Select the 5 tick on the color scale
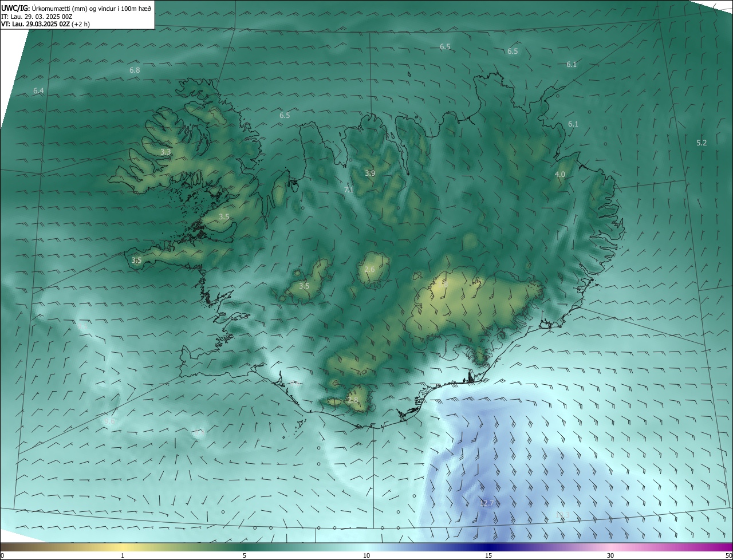 (245, 555)
